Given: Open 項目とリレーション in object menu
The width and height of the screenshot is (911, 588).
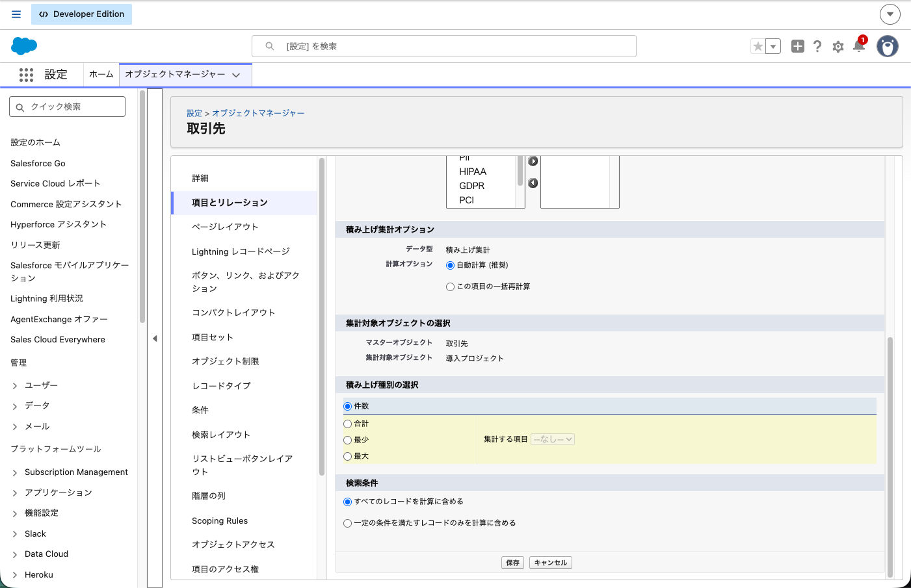Looking at the screenshot, I should click(x=244, y=203).
